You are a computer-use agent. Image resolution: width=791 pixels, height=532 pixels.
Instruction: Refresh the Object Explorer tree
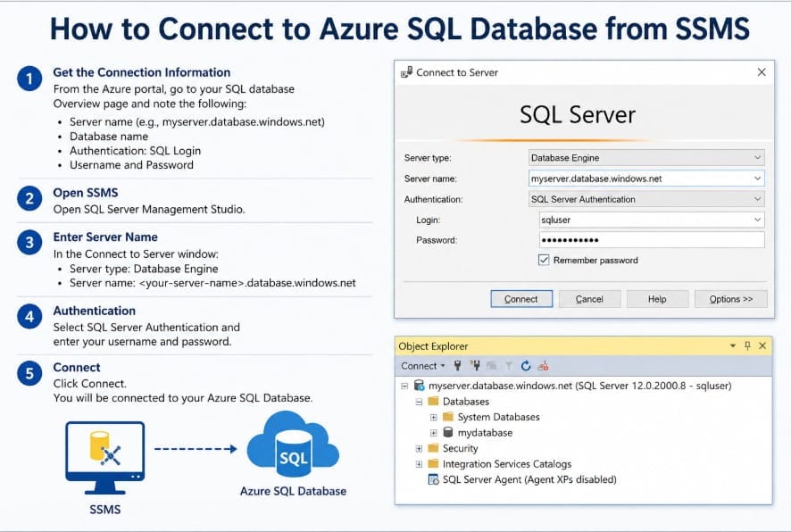click(526, 366)
